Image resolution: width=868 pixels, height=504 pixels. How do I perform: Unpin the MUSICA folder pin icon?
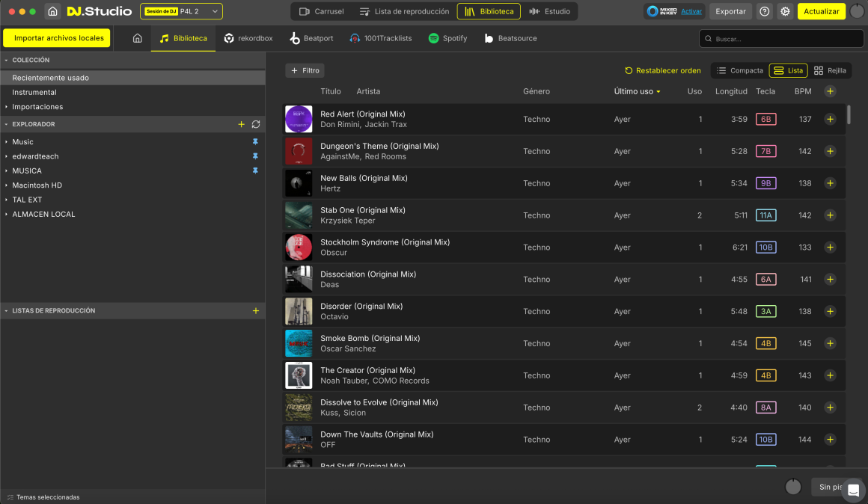point(255,170)
